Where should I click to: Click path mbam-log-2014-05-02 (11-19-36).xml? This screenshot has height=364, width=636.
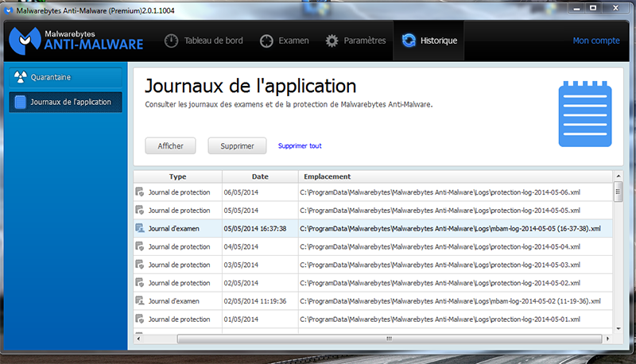pyautogui.click(x=450, y=301)
